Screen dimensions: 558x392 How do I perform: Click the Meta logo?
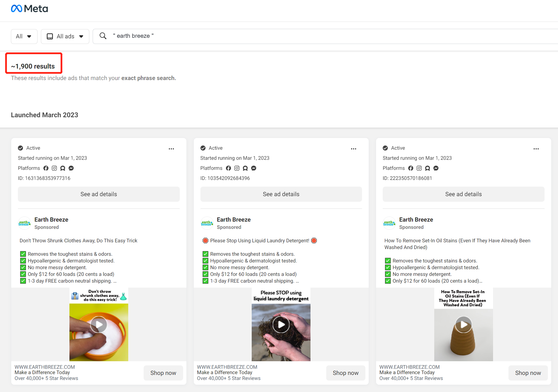tap(29, 9)
